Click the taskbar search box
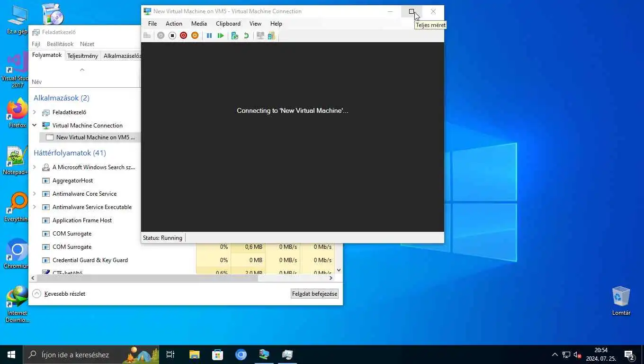This screenshot has width=644, height=364. coord(91,355)
